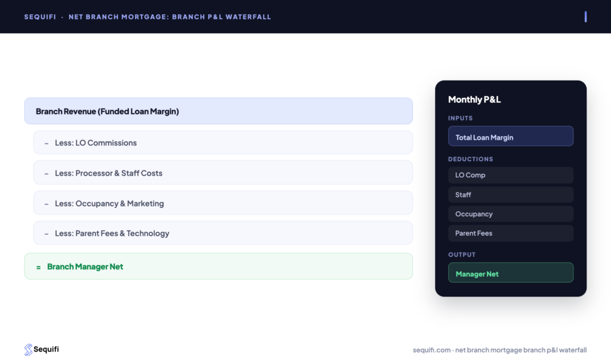Select the Branch Revenue (Funded Loan Margin) row
Screen dimensions: 611x364
pos(218,111)
